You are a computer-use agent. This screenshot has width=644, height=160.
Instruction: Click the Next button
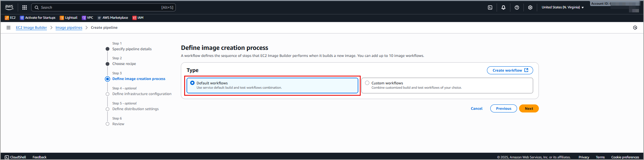pos(529,108)
